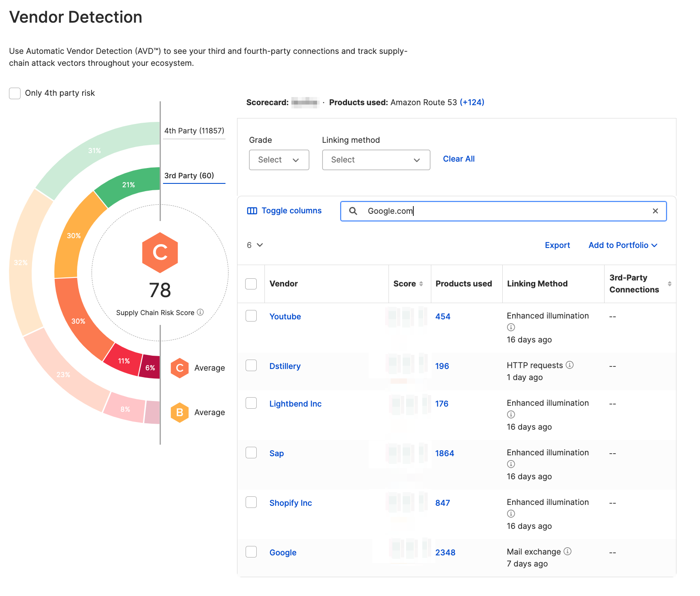This screenshot has width=700, height=596.
Task: Click the search magnifier icon
Action: coord(353,211)
